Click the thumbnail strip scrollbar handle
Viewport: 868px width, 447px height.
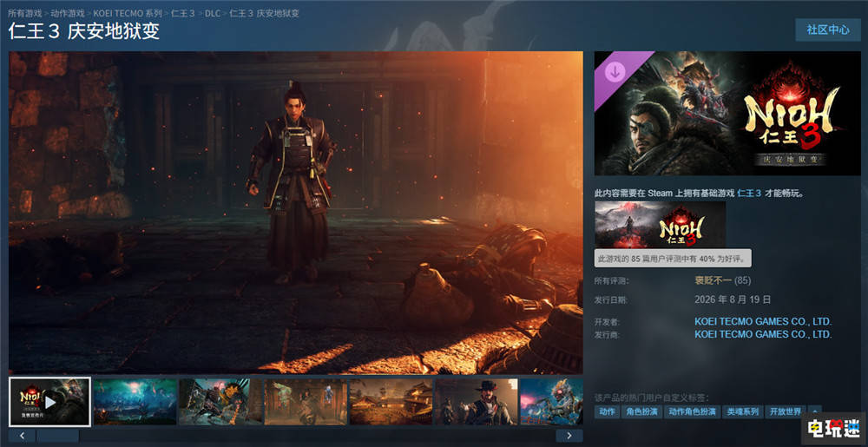57,436
